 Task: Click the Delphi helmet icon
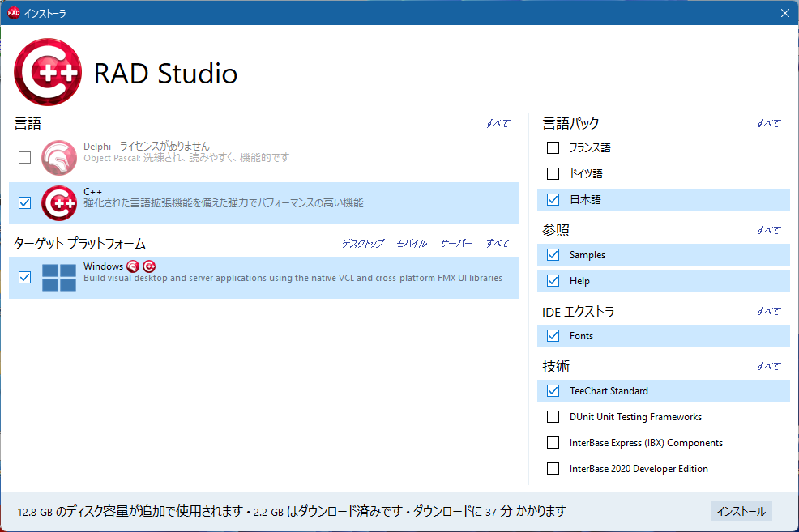(59, 158)
